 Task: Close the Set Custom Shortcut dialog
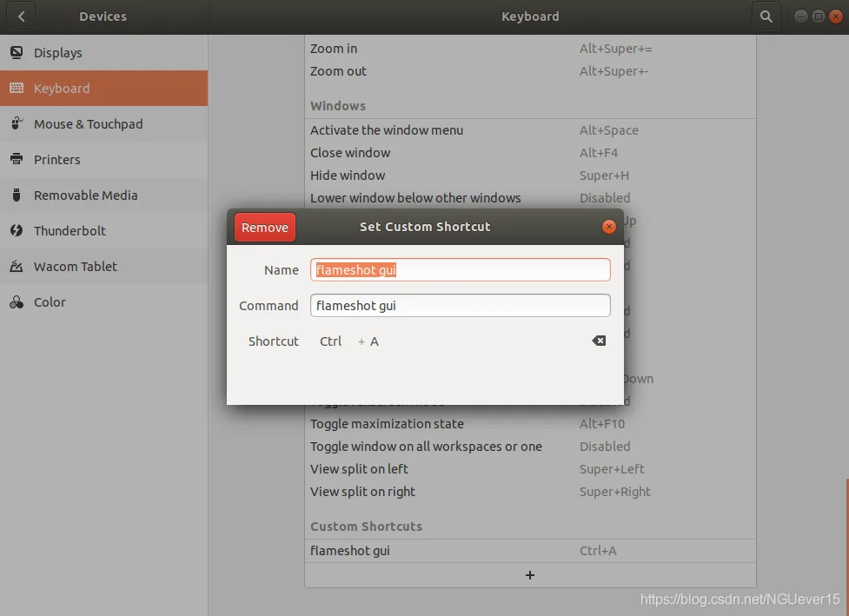coord(608,227)
